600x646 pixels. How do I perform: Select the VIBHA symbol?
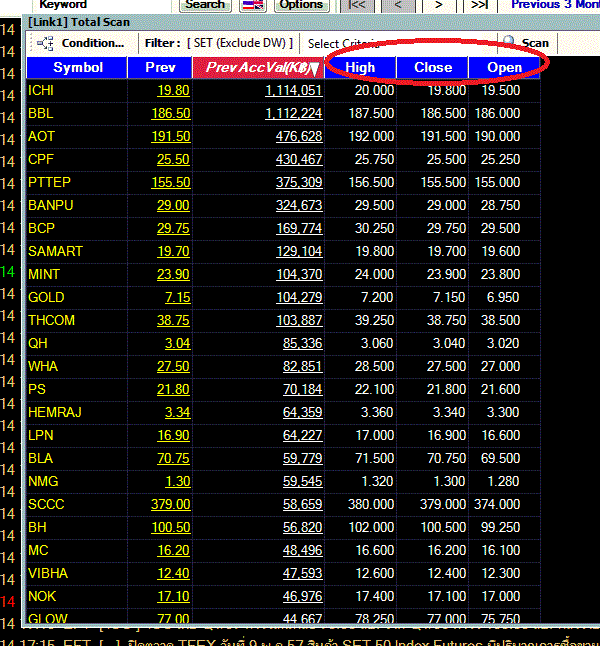tap(48, 575)
